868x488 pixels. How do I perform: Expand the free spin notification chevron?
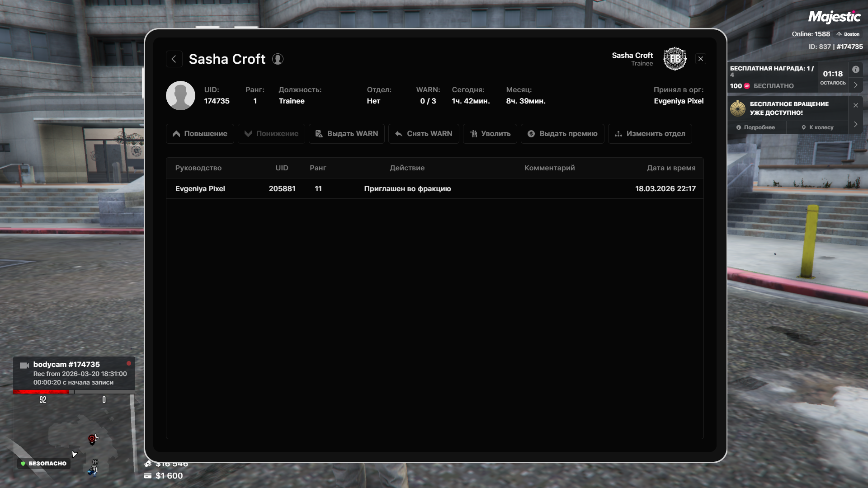[x=855, y=124]
